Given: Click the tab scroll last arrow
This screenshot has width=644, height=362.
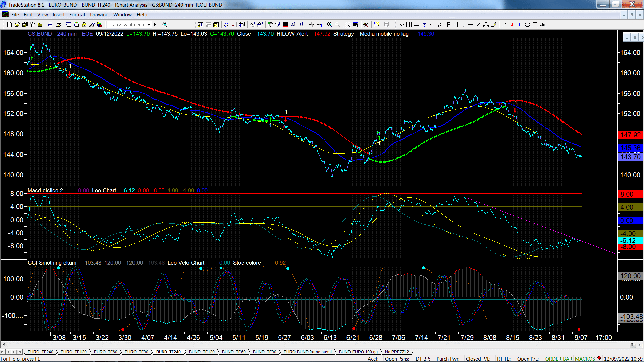Looking at the screenshot, I should coord(19,352).
